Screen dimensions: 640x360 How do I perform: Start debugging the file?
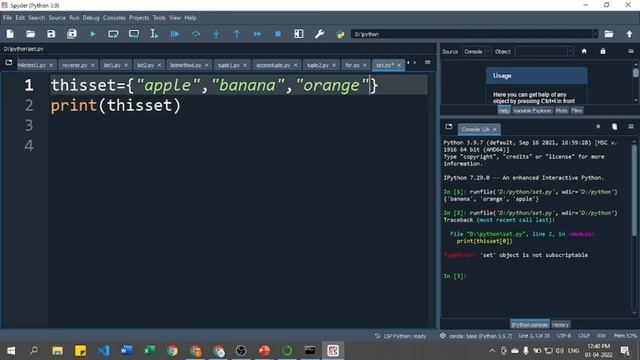175,34
